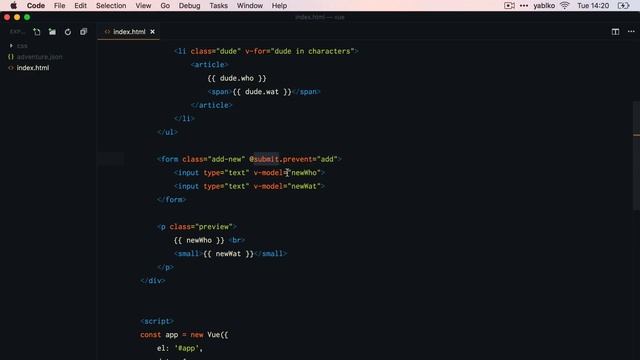
Task: Collapse all folders in explorer
Action: pos(83,32)
